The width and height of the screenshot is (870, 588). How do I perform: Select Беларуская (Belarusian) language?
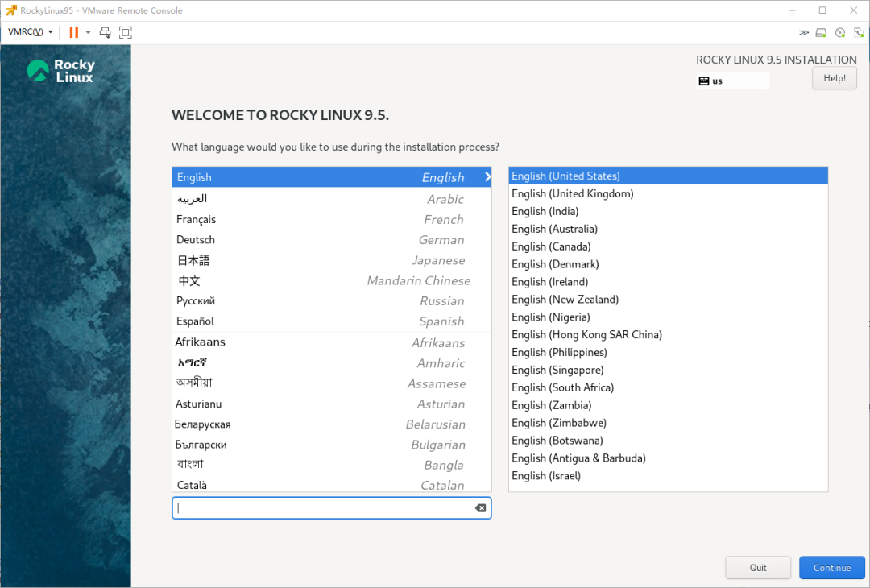tap(332, 424)
